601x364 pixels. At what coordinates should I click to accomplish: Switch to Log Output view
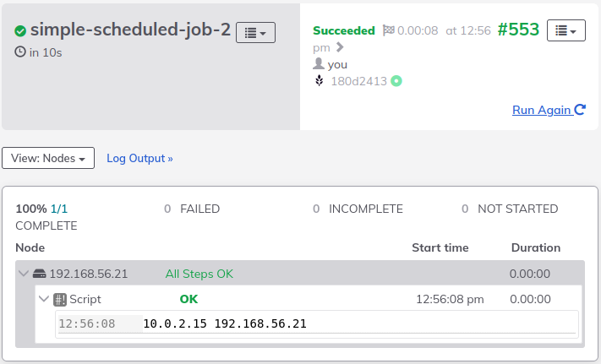point(139,158)
